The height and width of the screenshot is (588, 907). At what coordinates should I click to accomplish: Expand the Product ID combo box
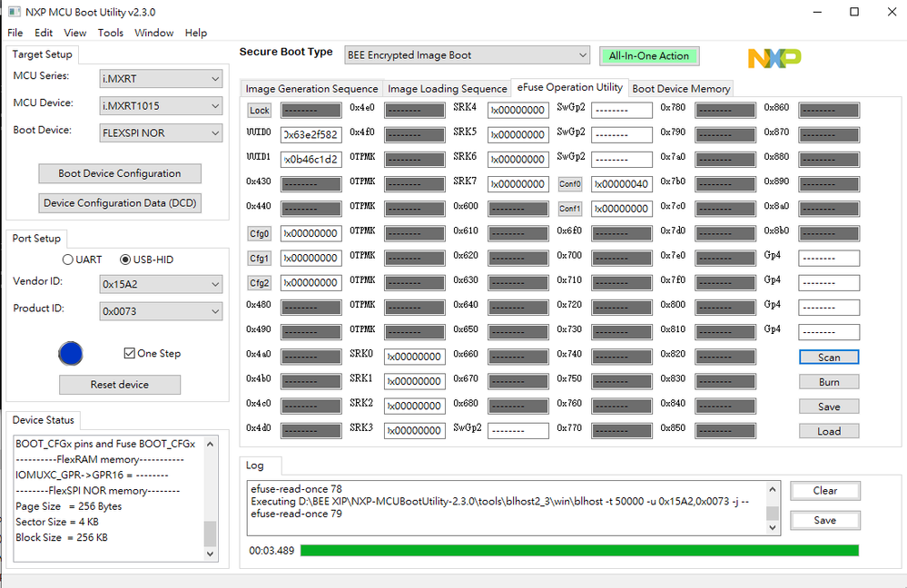[161, 311]
